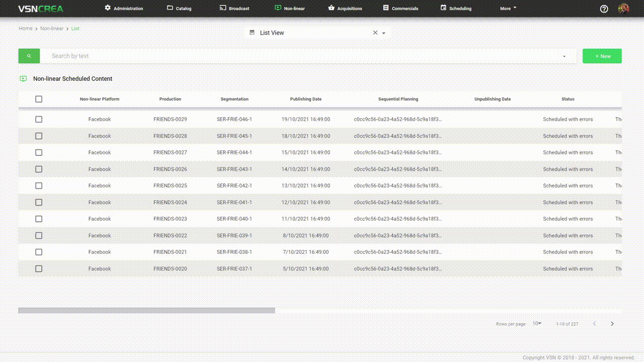Image resolution: width=644 pixels, height=362 pixels.
Task: Click the SER-FRIE-039-1 segmentation cell
Action: coord(234,235)
